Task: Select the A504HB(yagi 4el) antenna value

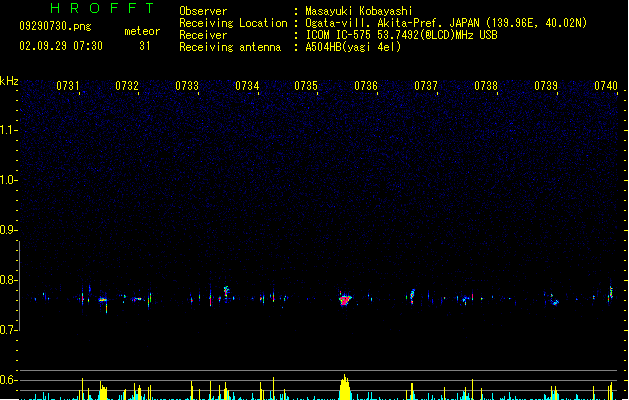Action: [353, 47]
